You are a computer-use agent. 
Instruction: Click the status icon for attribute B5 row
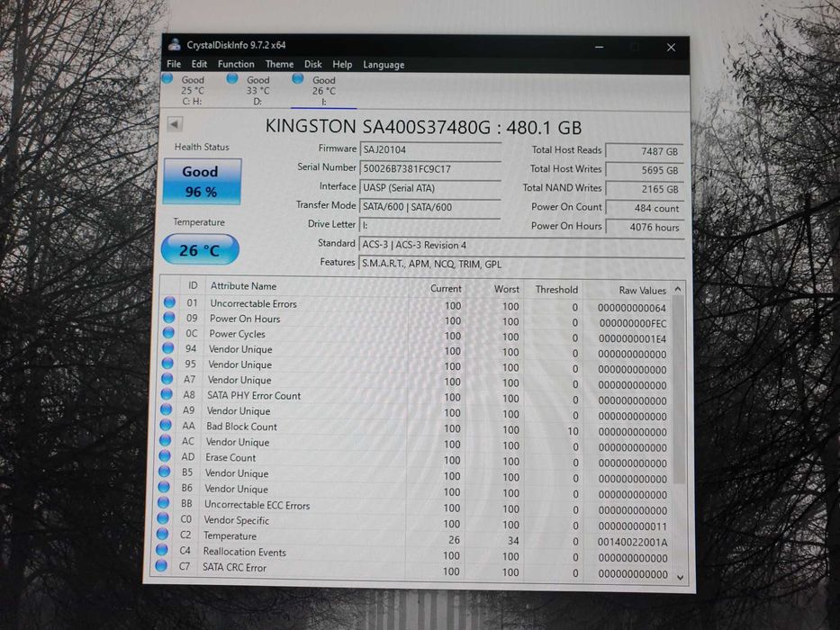tap(164, 472)
